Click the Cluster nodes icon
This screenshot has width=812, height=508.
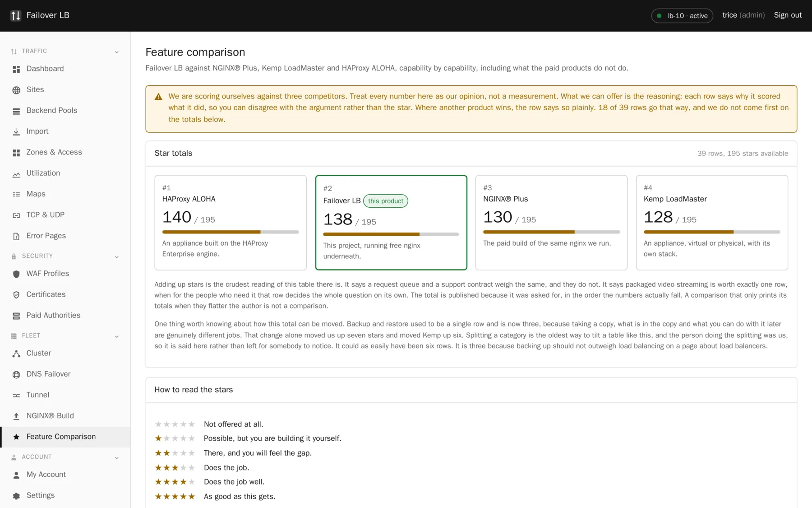coord(16,354)
